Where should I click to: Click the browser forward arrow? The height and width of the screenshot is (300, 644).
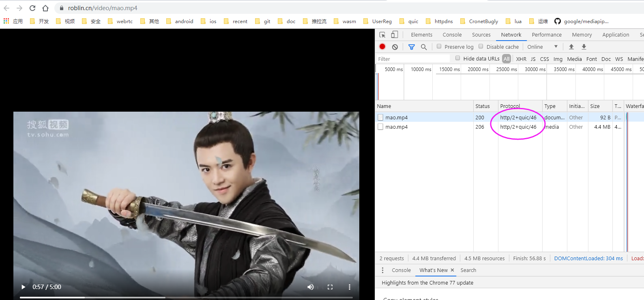click(x=19, y=8)
